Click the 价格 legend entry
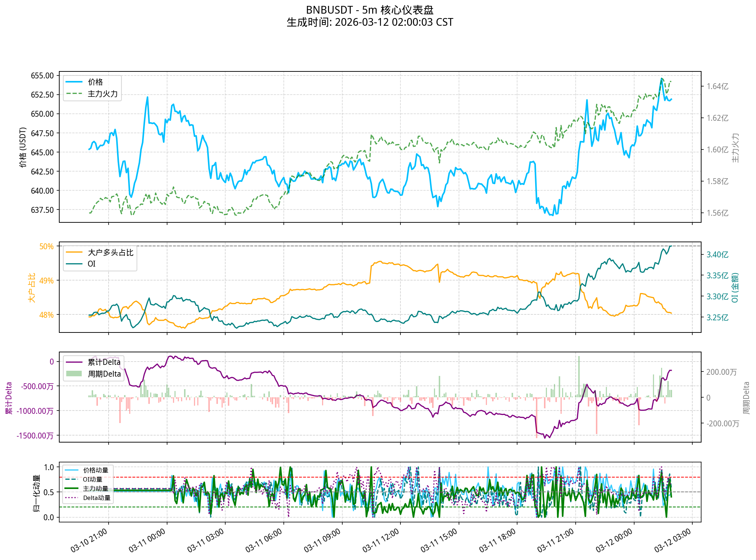 (x=95, y=82)
